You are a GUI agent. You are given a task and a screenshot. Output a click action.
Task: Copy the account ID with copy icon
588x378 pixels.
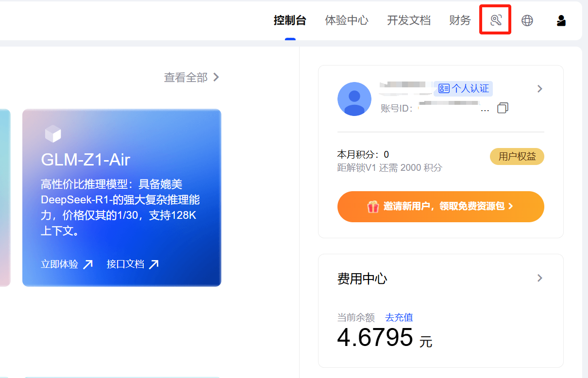pos(503,108)
